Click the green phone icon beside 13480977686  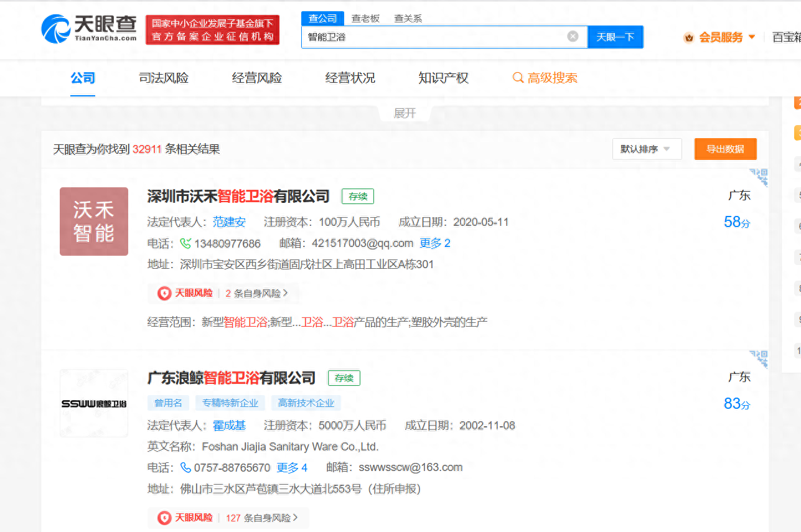pyautogui.click(x=185, y=243)
